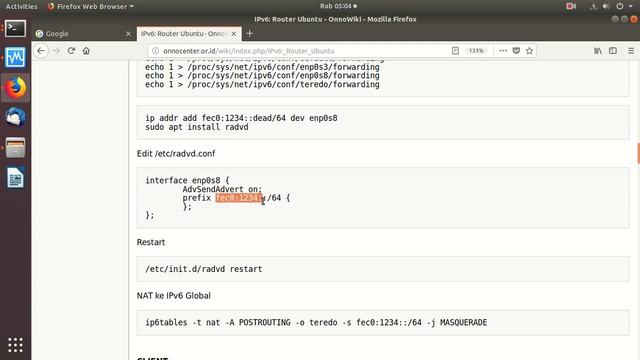Switch to the Google tab
Viewport: 640px width, 360px height.
pos(84,34)
